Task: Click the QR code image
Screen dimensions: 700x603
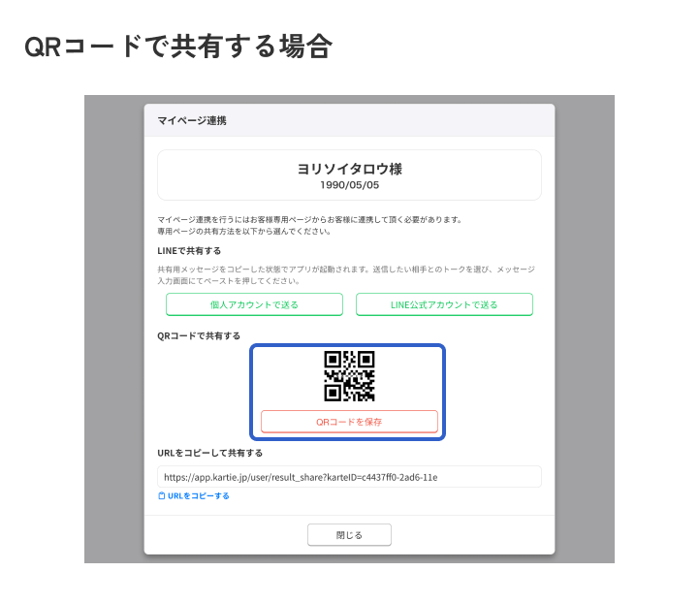Action: click(349, 376)
